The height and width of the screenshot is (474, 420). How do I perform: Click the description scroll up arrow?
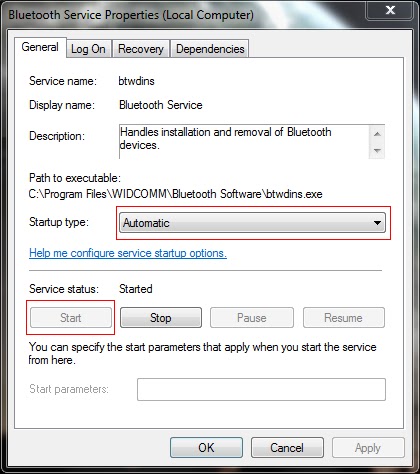pos(377,134)
